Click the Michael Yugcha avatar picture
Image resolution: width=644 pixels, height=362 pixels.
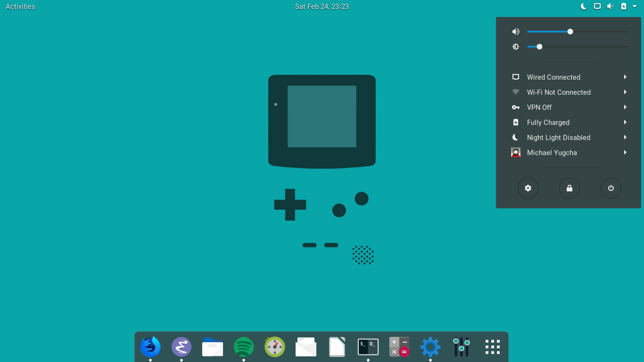[x=516, y=152]
